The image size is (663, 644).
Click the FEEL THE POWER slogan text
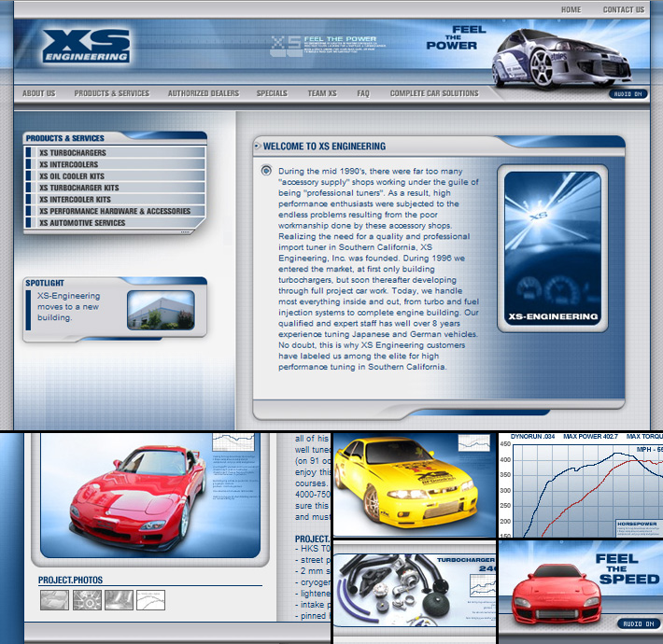click(x=456, y=37)
